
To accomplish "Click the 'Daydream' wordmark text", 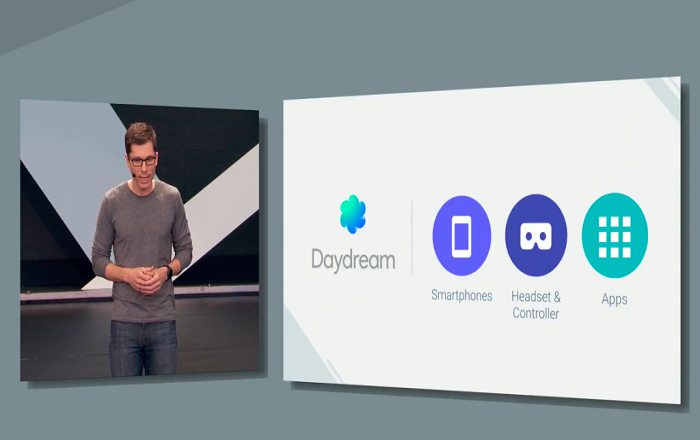I will [353, 259].
